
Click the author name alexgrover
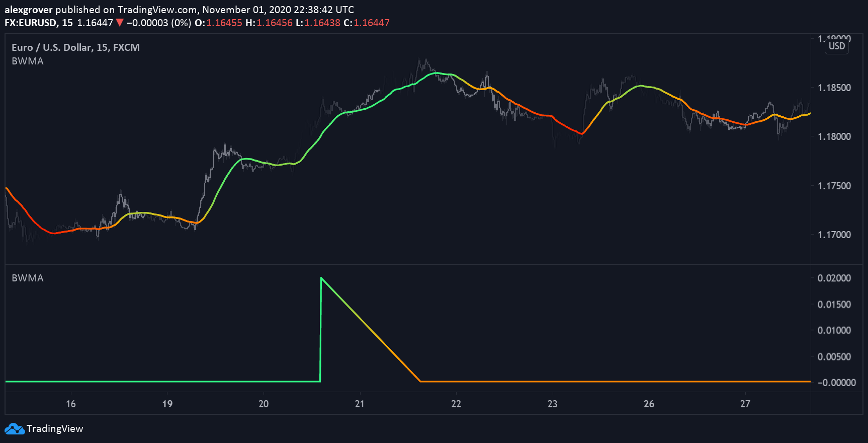29,10
